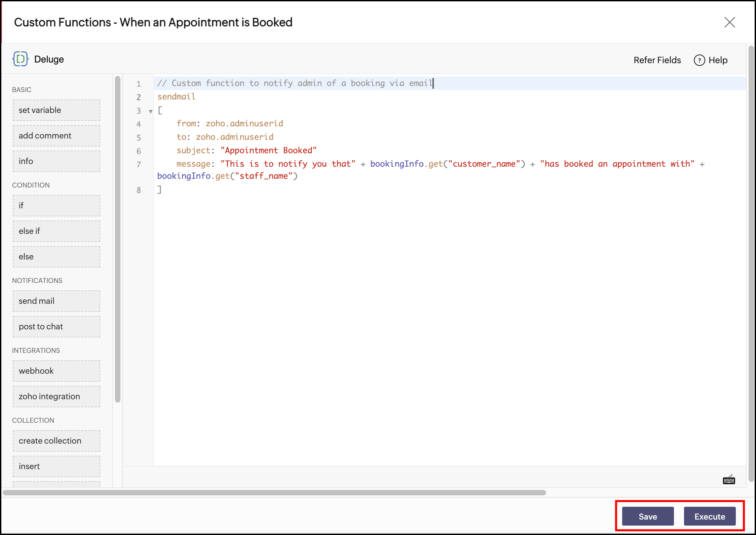Image resolution: width=756 pixels, height=535 pixels.
Task: Click the horizontal scrollbar at bottom
Action: coord(274,493)
